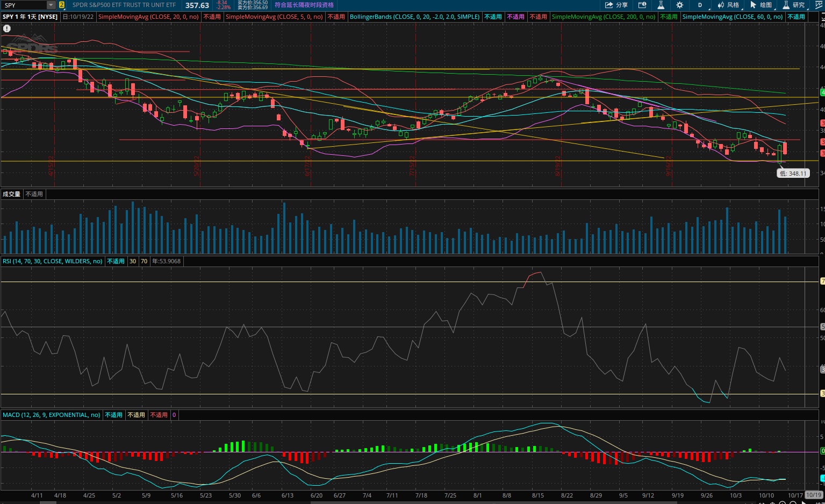The height and width of the screenshot is (504, 825).
Task: Open the D timeframe dropdown
Action: pyautogui.click(x=700, y=5)
